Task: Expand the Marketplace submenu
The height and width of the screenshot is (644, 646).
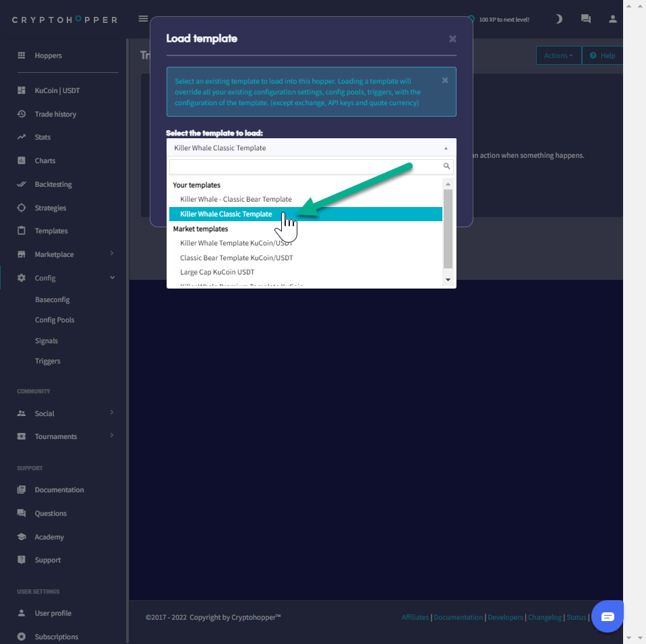Action: [112, 254]
